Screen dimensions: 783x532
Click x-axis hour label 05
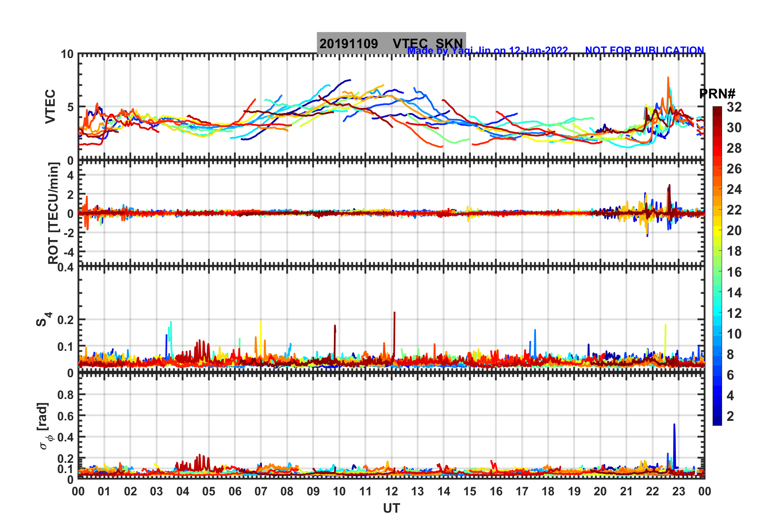coord(209,491)
